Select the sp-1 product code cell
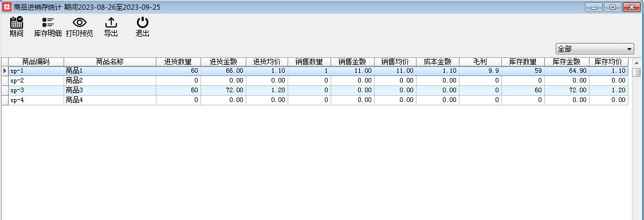 click(x=36, y=70)
